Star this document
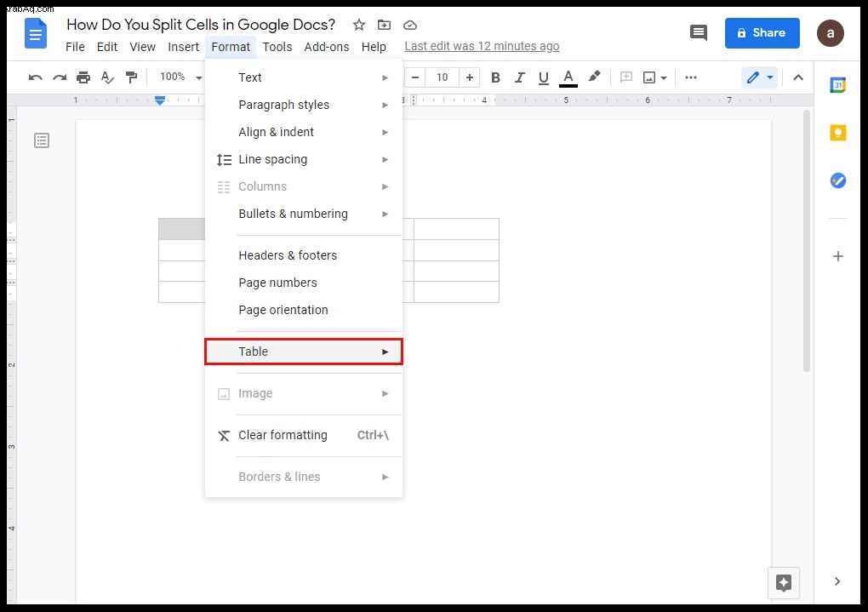Screen dimensions: 868x612 (359, 25)
